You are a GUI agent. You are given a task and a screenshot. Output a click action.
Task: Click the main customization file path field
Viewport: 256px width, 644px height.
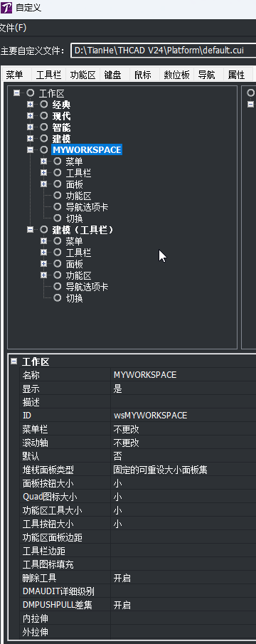click(x=164, y=51)
